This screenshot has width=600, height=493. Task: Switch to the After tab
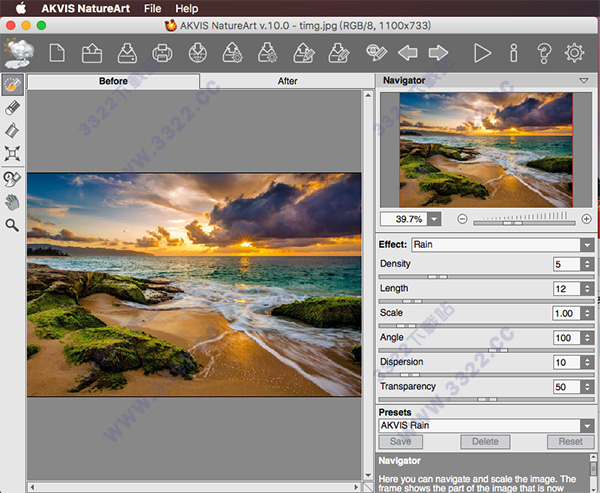pyautogui.click(x=287, y=81)
